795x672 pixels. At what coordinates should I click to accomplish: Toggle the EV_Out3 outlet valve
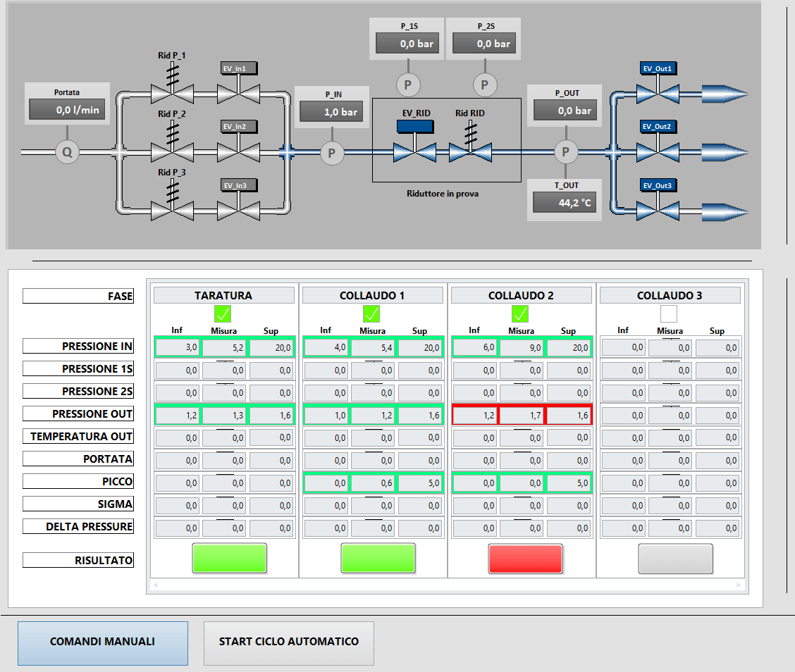(x=658, y=211)
